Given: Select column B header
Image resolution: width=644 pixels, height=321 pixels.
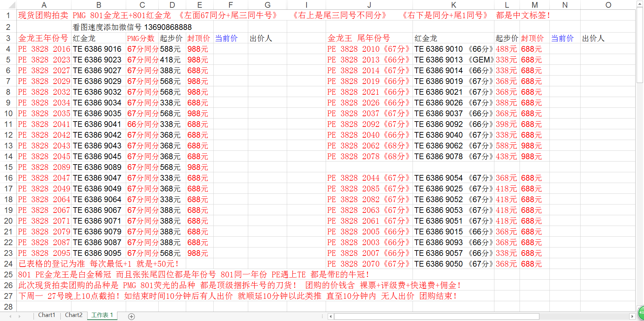Looking at the screenshot, I should point(99,5).
